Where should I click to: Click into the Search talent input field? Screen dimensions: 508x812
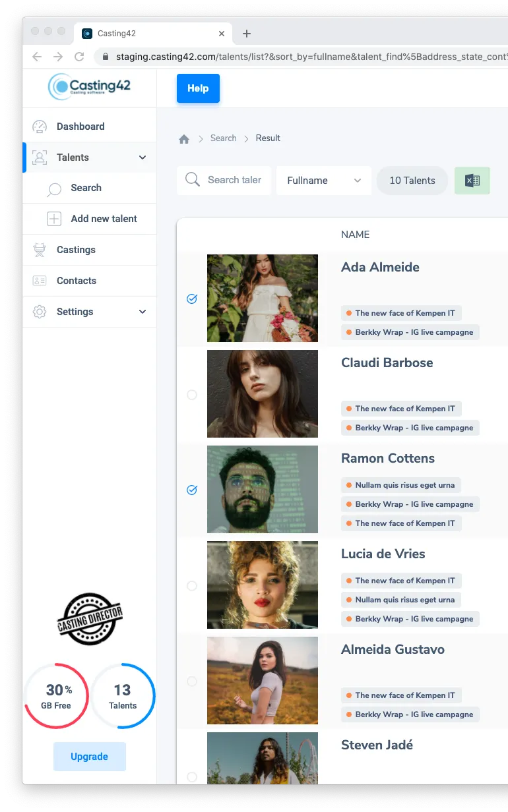tap(234, 180)
